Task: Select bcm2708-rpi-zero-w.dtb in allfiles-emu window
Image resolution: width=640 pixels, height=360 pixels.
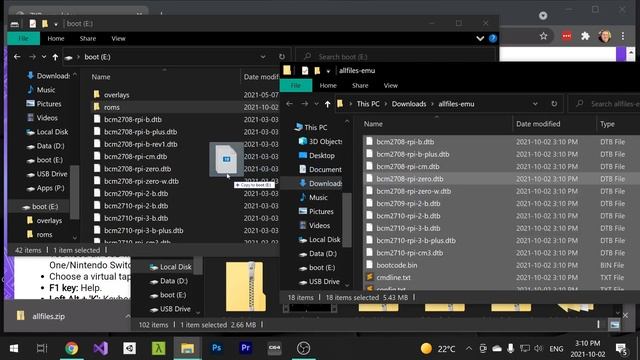Action: [413, 191]
